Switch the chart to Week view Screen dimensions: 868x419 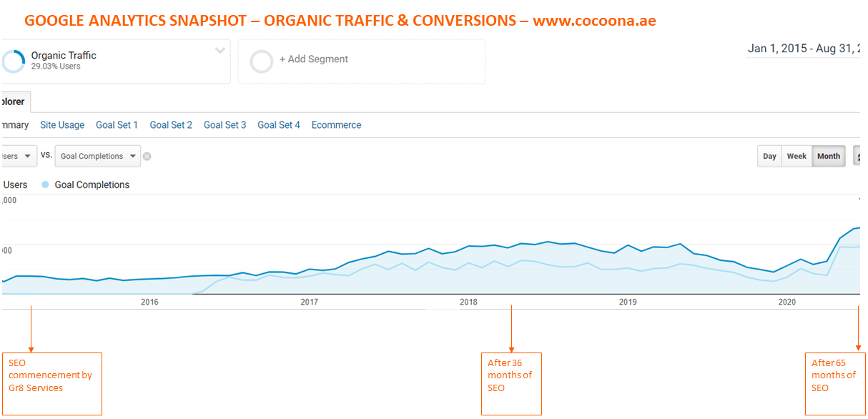click(x=797, y=156)
